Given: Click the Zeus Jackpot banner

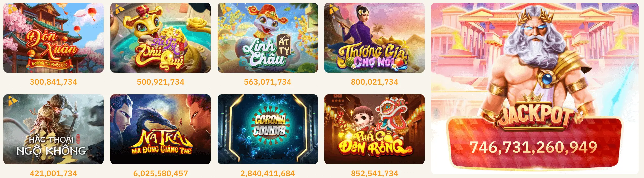Looking at the screenshot, I should pyautogui.click(x=535, y=89).
